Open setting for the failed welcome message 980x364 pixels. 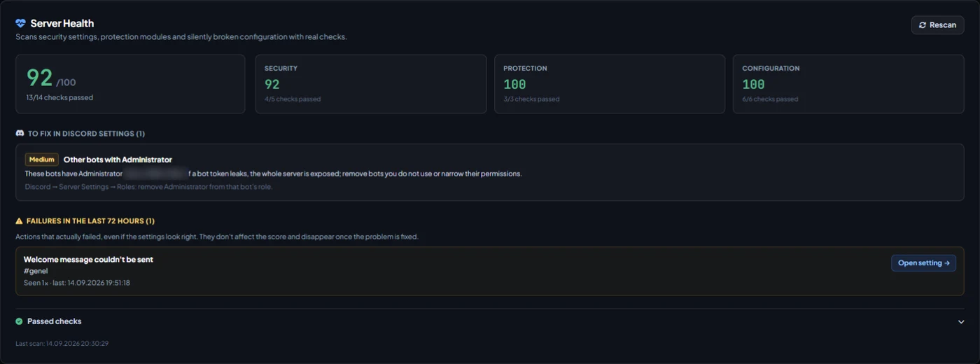(x=923, y=263)
